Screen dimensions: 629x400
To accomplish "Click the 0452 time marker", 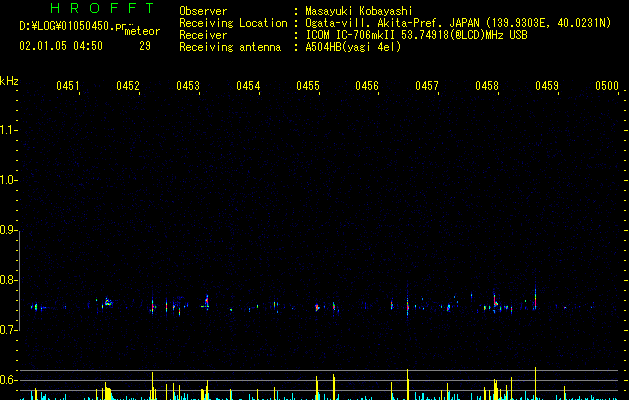I will [x=128, y=86].
